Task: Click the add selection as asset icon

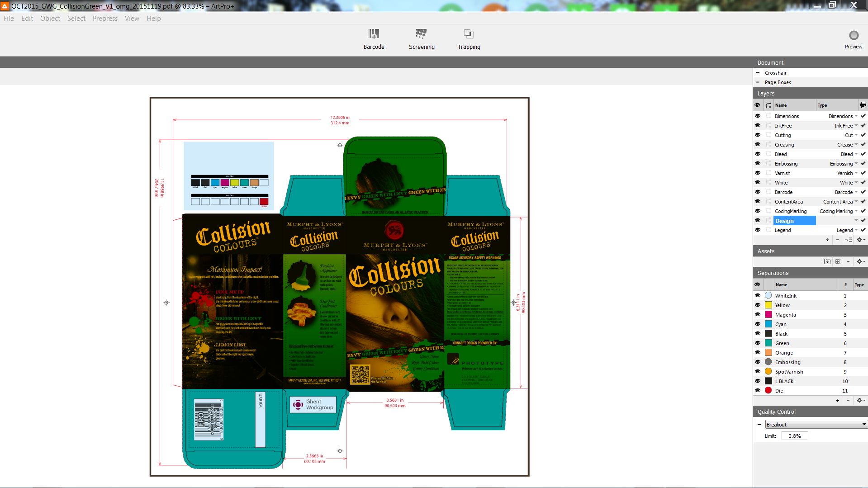Action: tap(838, 261)
